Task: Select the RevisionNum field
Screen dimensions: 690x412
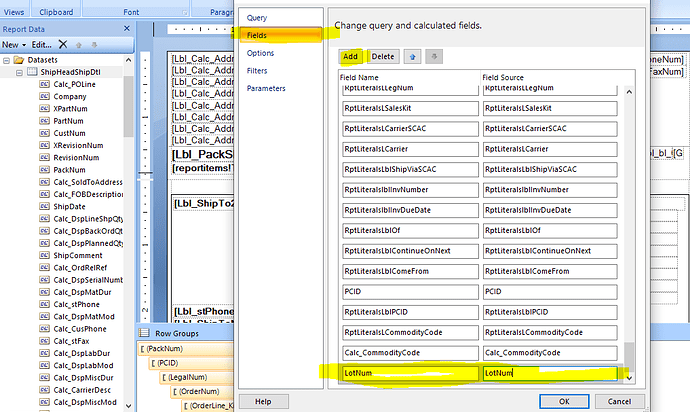Action: click(76, 158)
